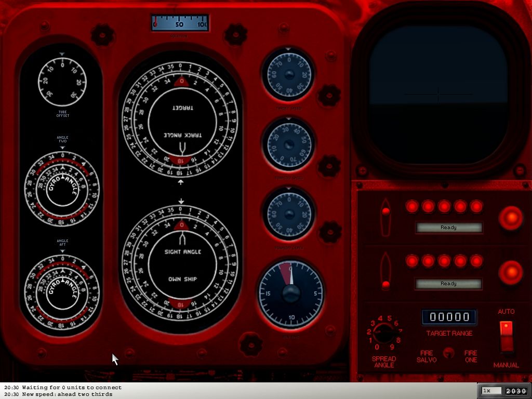The height and width of the screenshot is (399, 532).
Task: Turn the black knob beside Target Speed dial
Action: (329, 96)
